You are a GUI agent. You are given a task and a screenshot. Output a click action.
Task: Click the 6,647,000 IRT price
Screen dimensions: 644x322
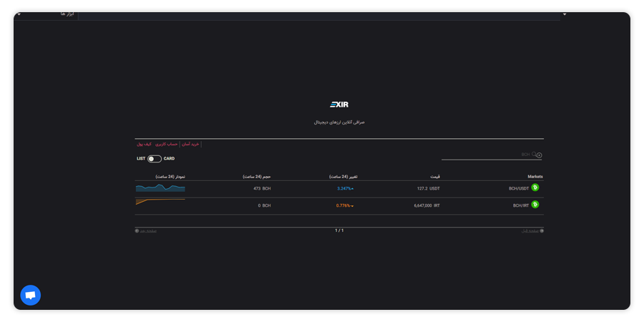point(426,205)
